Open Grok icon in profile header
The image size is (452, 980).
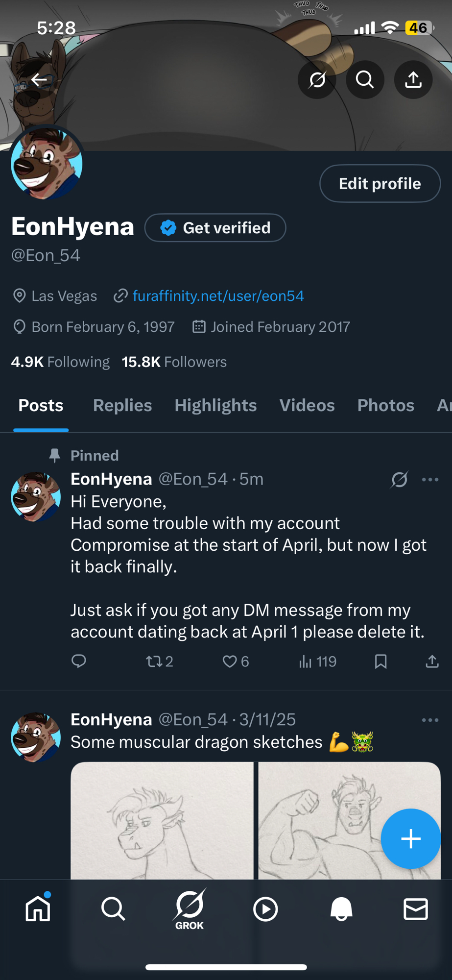317,79
